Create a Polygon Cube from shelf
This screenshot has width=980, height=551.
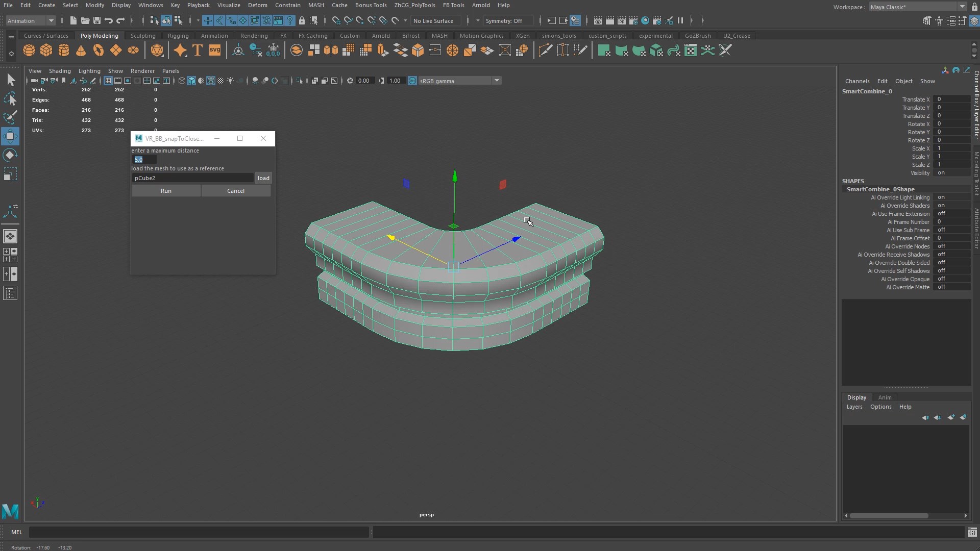[46, 51]
